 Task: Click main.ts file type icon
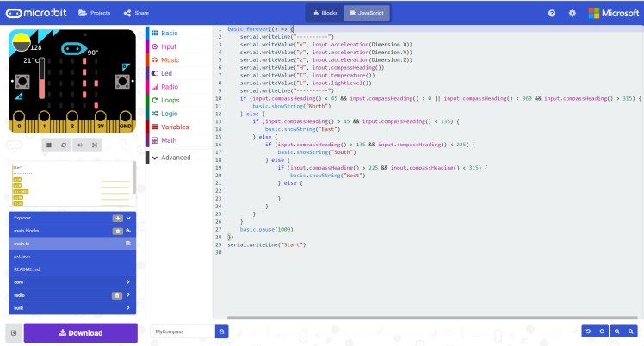[128, 244]
